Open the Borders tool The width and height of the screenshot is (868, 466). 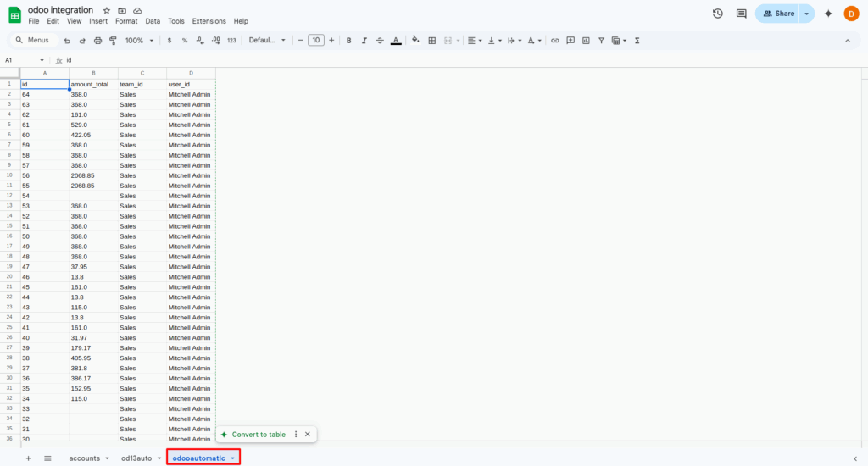click(x=432, y=41)
